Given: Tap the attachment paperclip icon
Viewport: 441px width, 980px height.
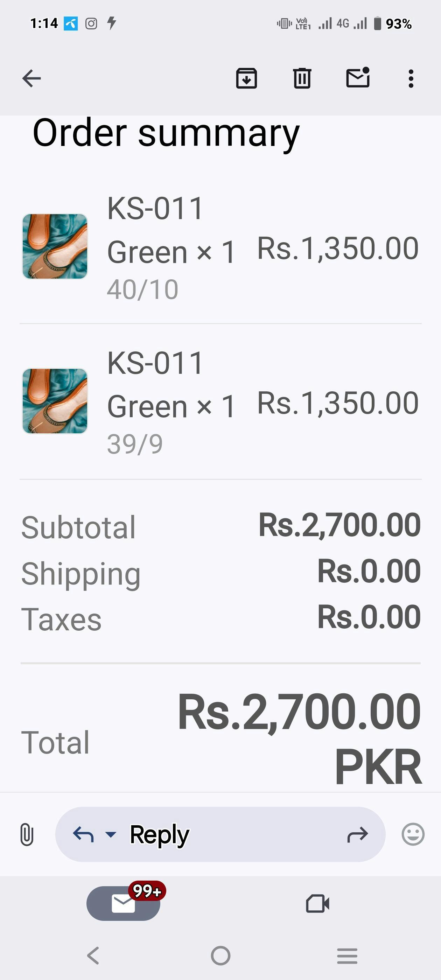Looking at the screenshot, I should 27,834.
